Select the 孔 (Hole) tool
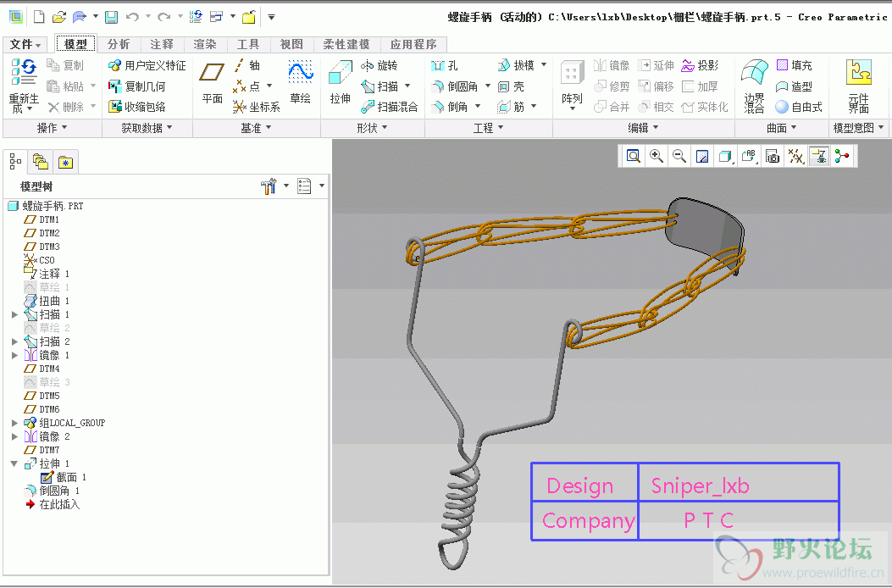This screenshot has height=588, width=892. pyautogui.click(x=444, y=65)
